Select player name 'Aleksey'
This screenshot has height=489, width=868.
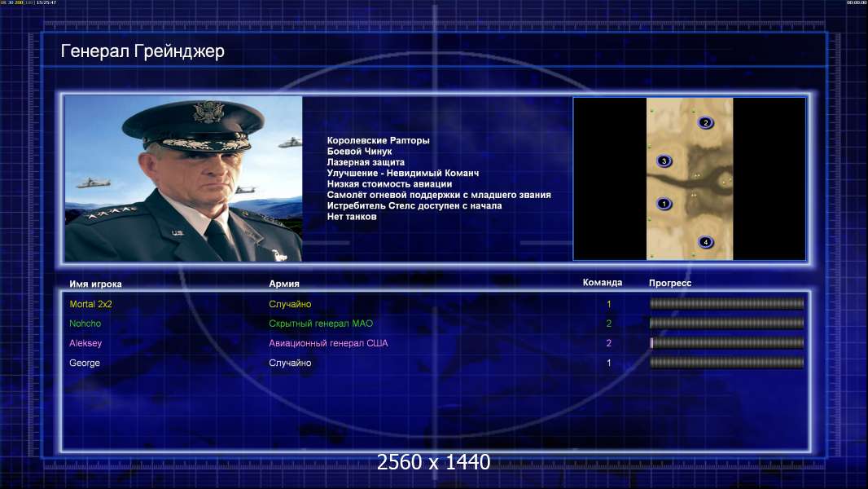point(85,343)
